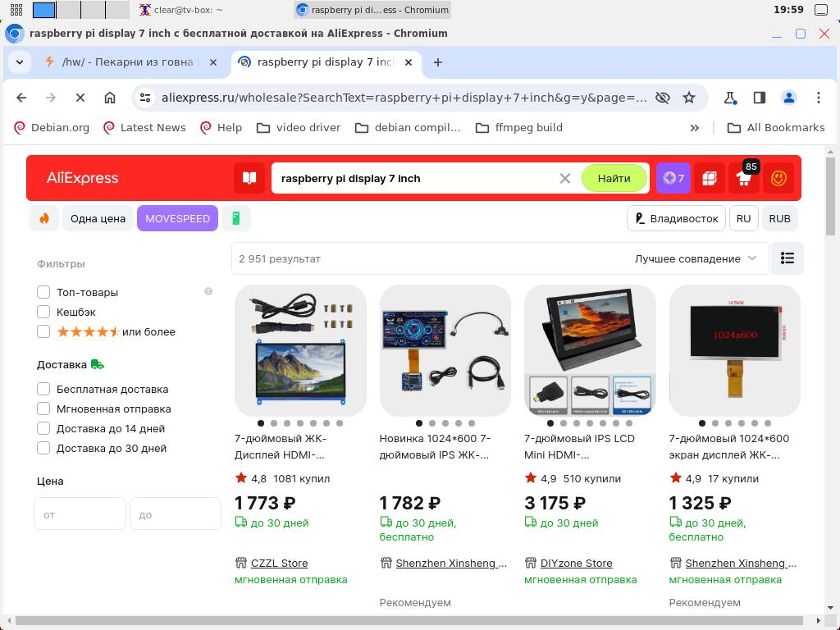Toggle the browser side panel icon
This screenshot has height=630, width=840.
(x=759, y=98)
